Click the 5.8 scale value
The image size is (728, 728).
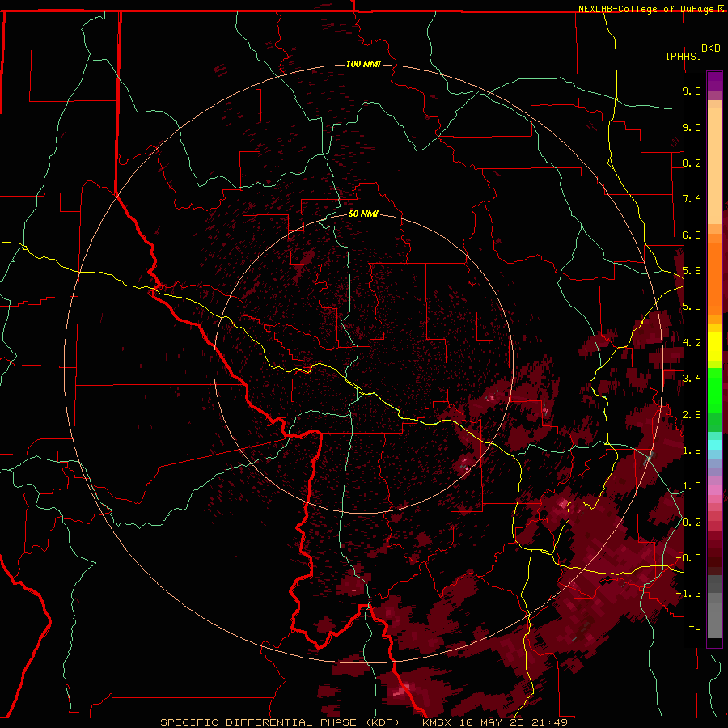(x=692, y=271)
